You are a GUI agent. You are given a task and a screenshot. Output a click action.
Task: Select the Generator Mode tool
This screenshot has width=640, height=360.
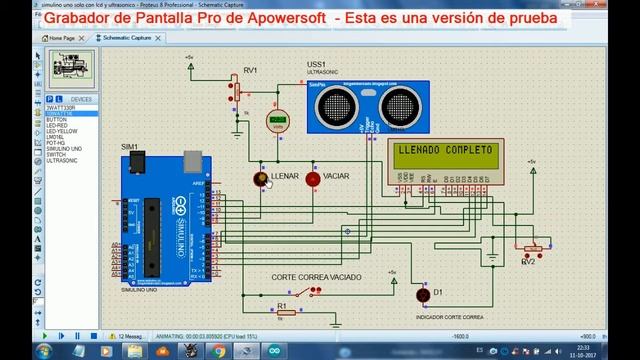tap(38, 162)
